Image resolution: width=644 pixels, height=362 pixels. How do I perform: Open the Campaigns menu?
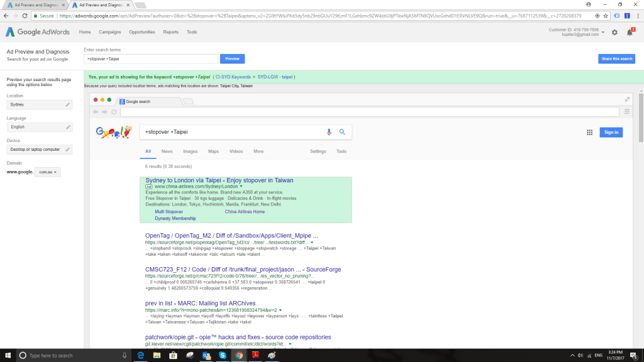109,32
